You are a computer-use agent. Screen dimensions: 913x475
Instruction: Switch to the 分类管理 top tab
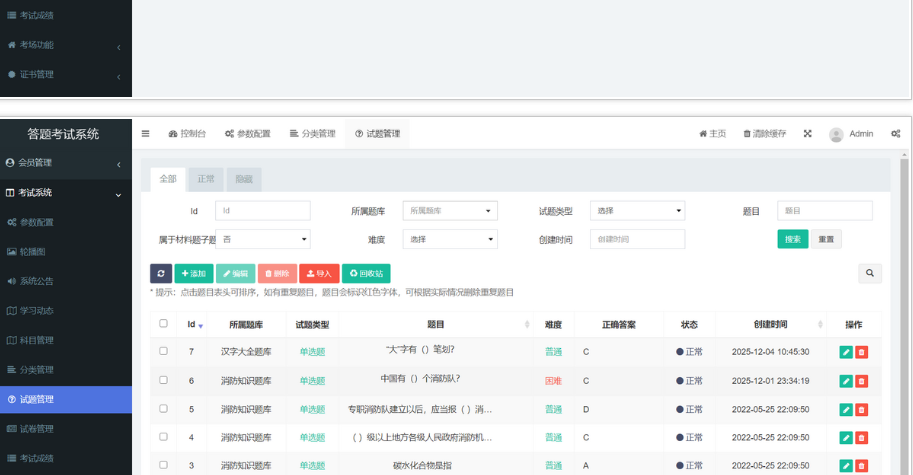[313, 133]
